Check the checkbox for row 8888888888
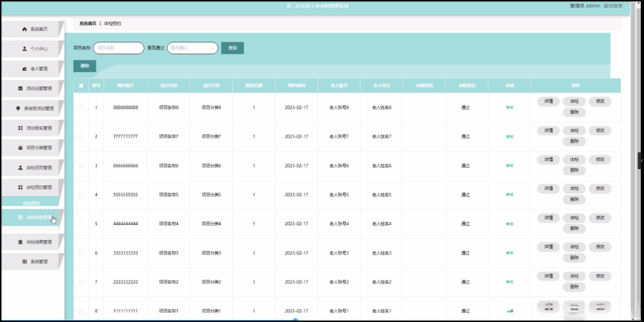 [81, 107]
